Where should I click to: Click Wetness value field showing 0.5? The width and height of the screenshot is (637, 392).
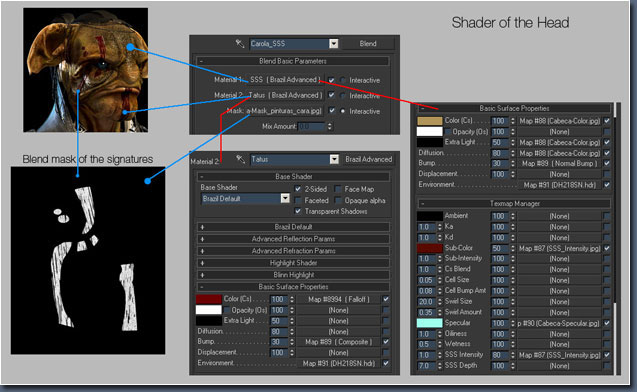pyautogui.click(x=426, y=344)
